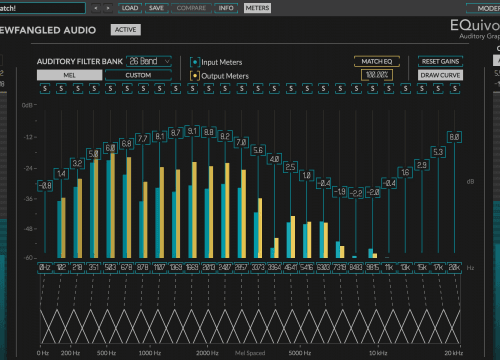Solo the 20K band with S button
Screen dimensions: 500x360
tap(455, 89)
